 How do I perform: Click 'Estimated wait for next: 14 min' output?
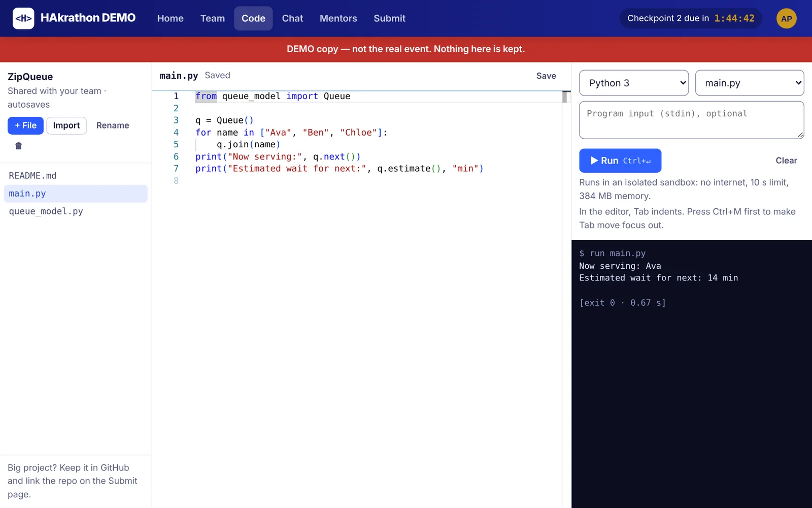(x=658, y=278)
